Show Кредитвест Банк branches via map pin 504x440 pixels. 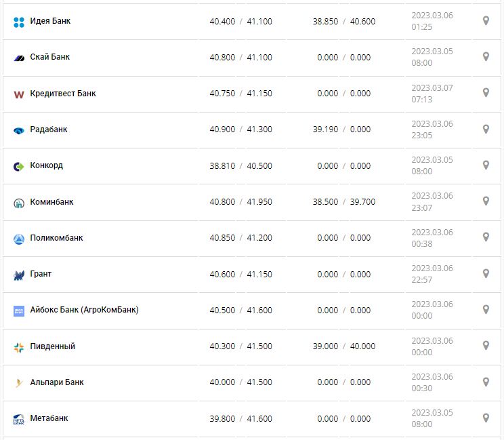point(486,93)
